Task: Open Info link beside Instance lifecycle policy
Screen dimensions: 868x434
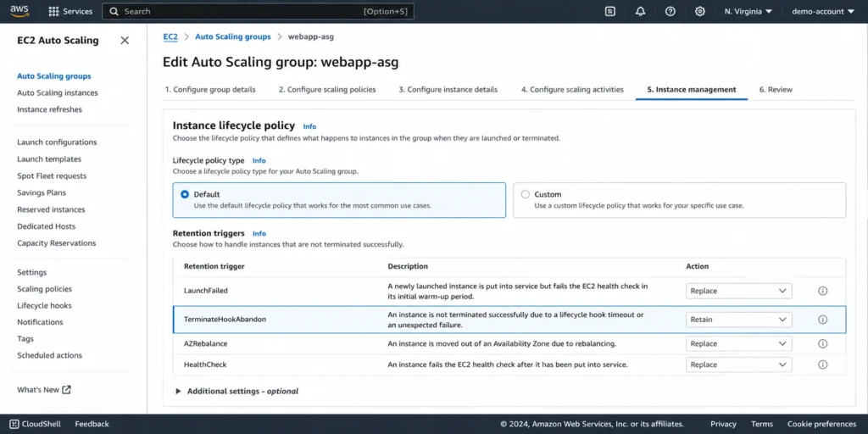Action: coord(309,127)
